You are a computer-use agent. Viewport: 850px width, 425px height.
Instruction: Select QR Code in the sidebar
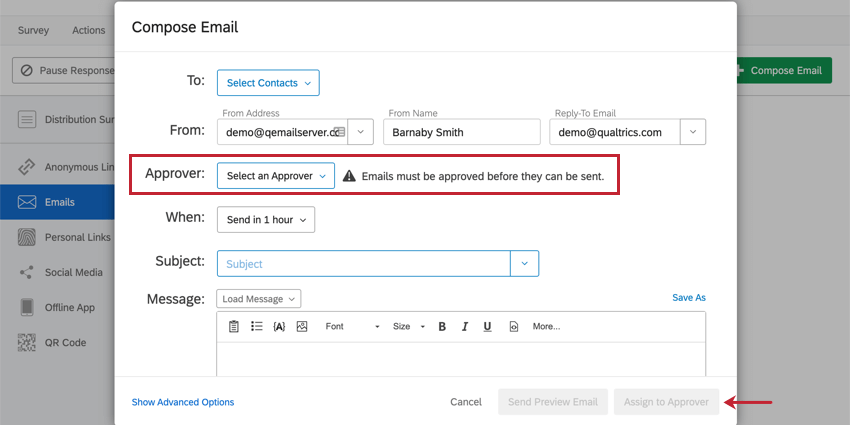click(x=65, y=342)
